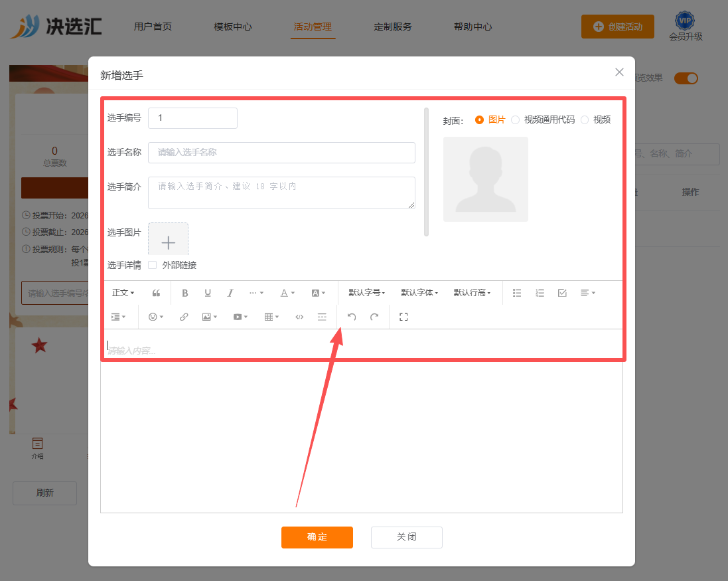Click the contestant number search field in preview
This screenshot has height=581, width=728.
click(55, 293)
